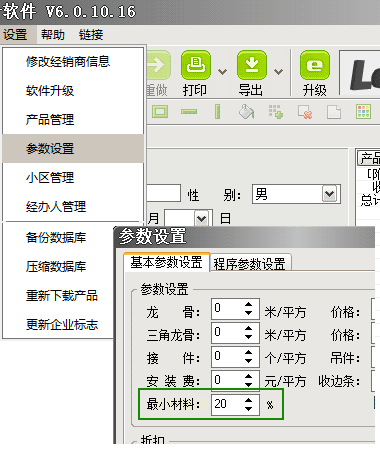
Task: Click the green 打印 print icon
Action: pos(196,65)
